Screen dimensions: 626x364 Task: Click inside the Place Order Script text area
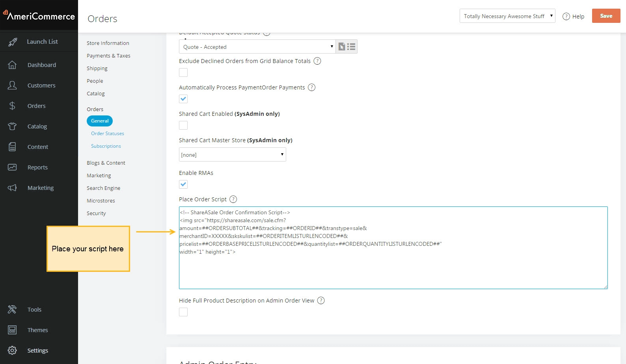point(393,268)
